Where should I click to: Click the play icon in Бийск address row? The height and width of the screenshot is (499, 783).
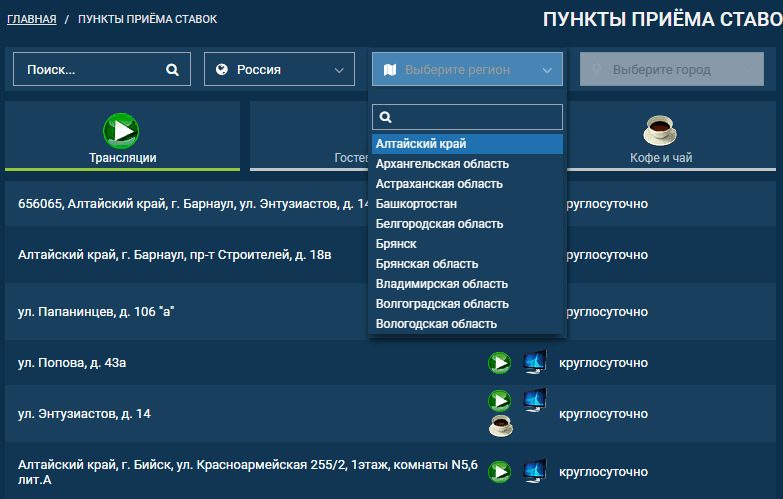(x=499, y=472)
